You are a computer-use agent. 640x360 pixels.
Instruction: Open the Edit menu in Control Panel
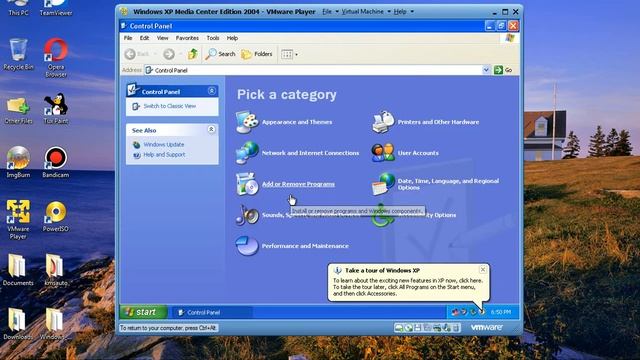[x=144, y=38]
